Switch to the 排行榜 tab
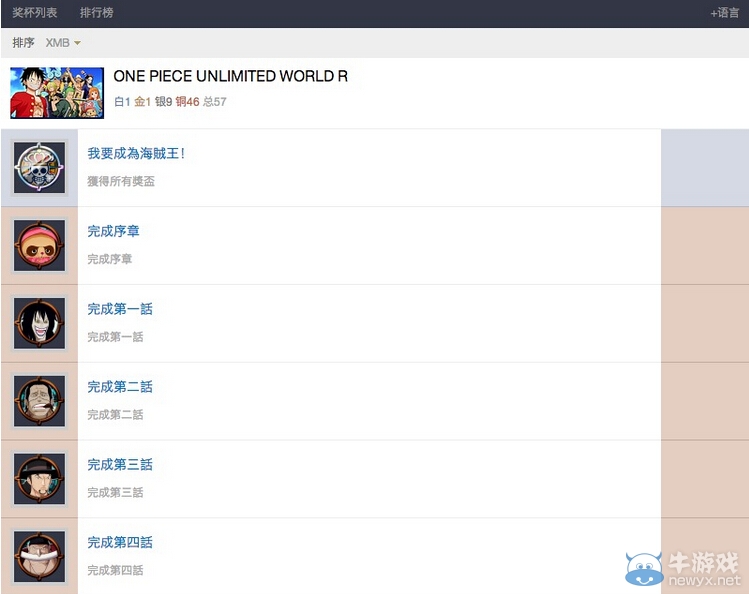Screen dimensions: 749x594 click(x=96, y=12)
